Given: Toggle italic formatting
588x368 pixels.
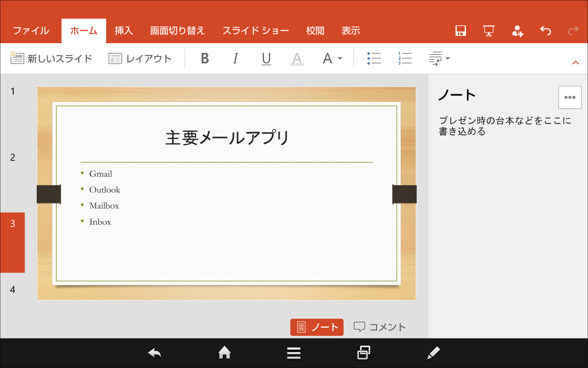Looking at the screenshot, I should (236, 58).
